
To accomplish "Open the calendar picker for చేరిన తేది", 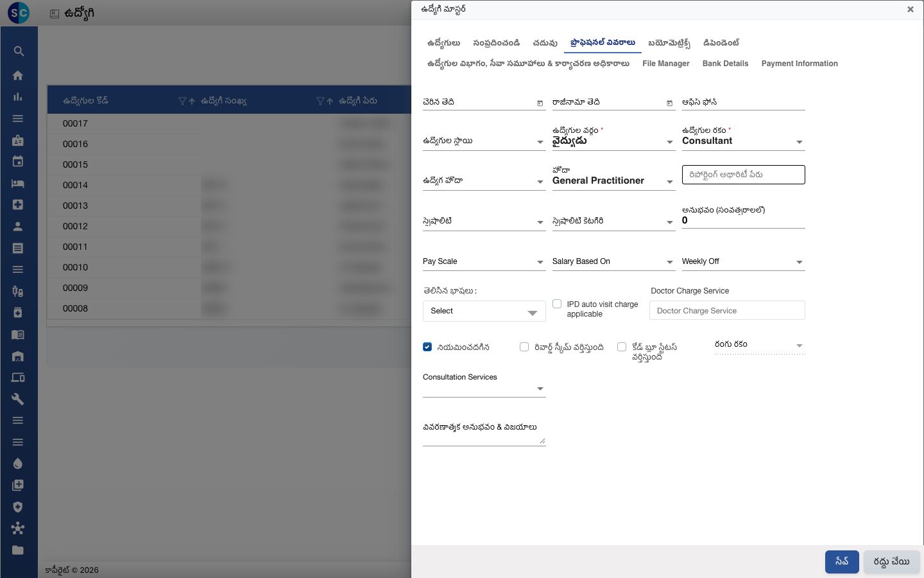I will click(540, 103).
